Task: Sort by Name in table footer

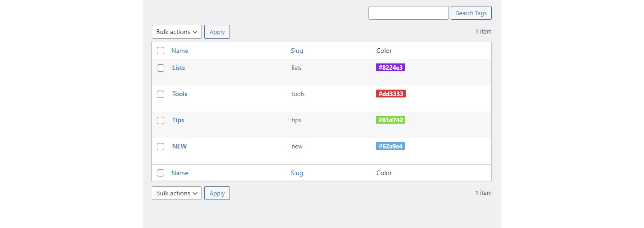Action: [180, 173]
